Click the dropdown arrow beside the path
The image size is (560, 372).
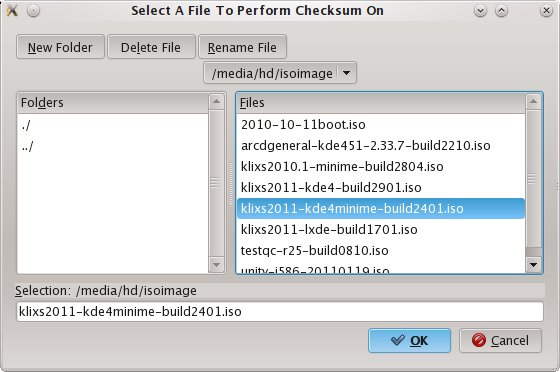tap(346, 73)
